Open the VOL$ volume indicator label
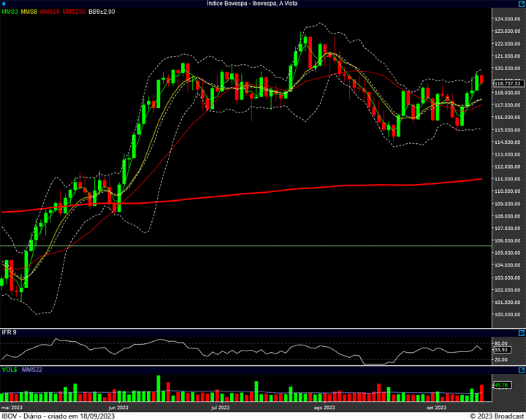The image size is (526, 420). [x=9, y=370]
